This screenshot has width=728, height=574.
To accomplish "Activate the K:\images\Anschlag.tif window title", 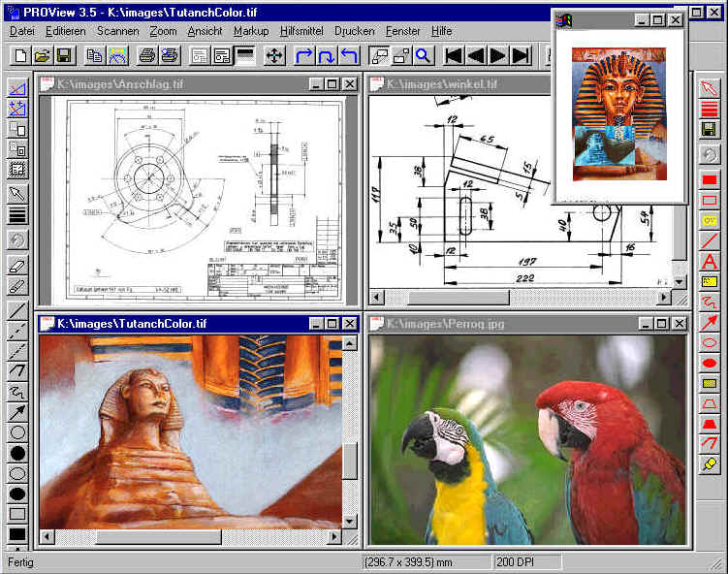I will coord(120,84).
